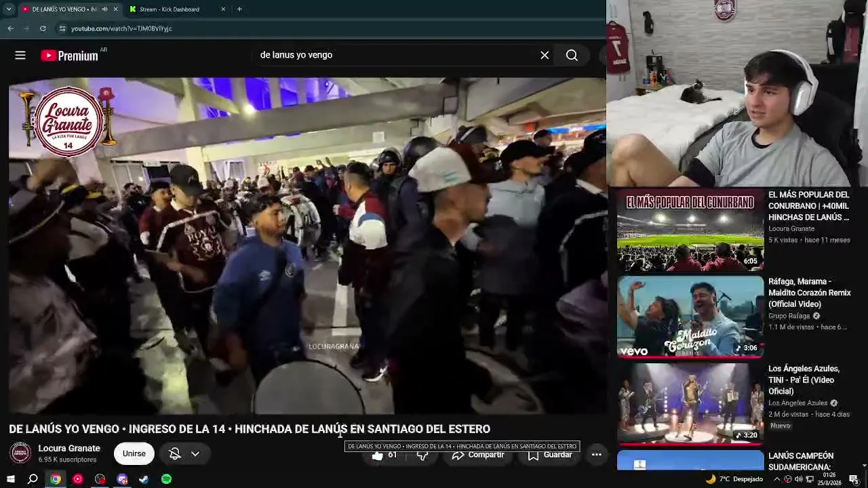Viewport: 868px width, 488px height.
Task: Click the 'Guardar' save button
Action: point(550,455)
